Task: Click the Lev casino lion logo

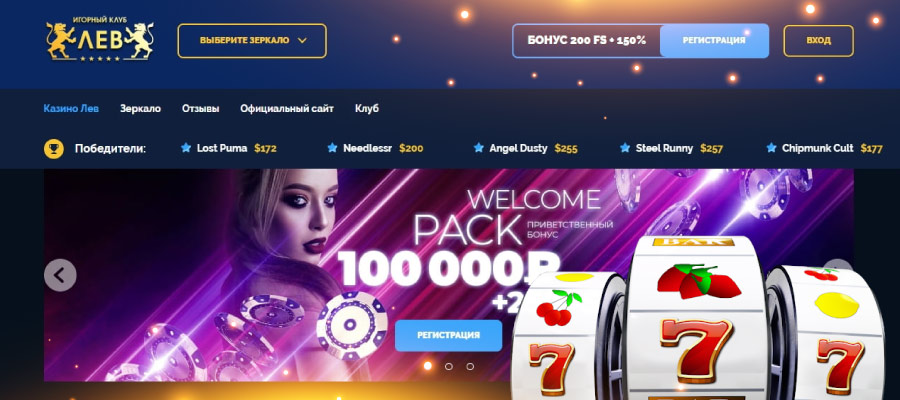Action: [x=100, y=39]
